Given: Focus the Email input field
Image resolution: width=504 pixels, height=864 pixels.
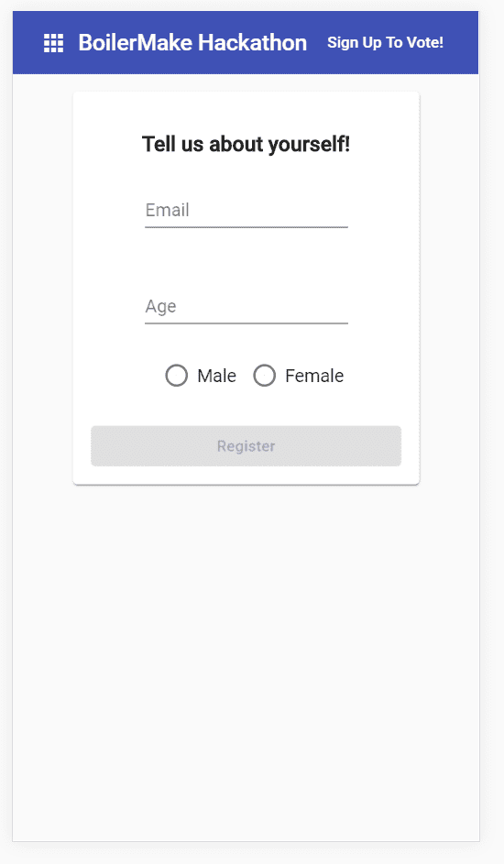Looking at the screenshot, I should point(247,211).
